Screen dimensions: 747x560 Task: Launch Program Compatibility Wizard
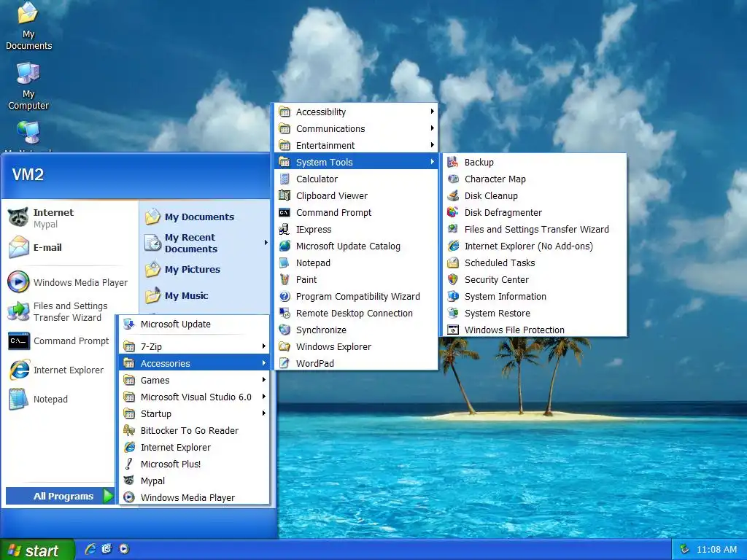coord(356,296)
